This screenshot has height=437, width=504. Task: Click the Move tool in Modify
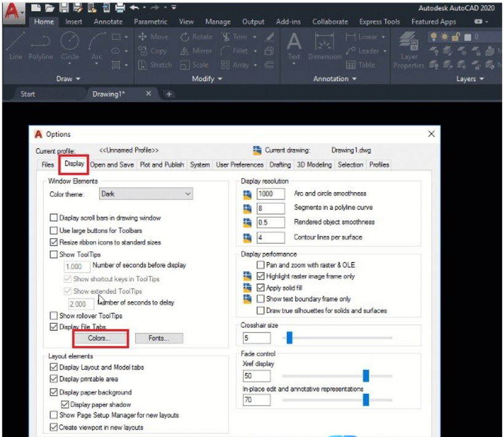tap(153, 37)
